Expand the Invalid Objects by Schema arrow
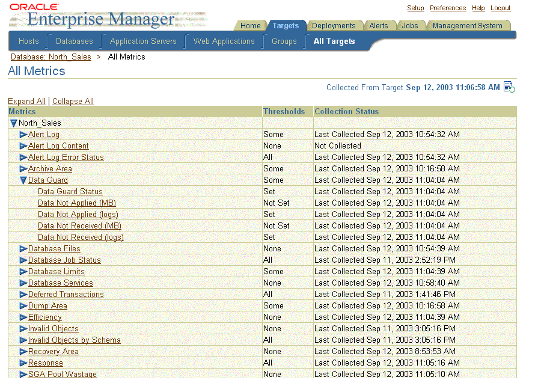This screenshot has height=392, width=538. (x=23, y=340)
